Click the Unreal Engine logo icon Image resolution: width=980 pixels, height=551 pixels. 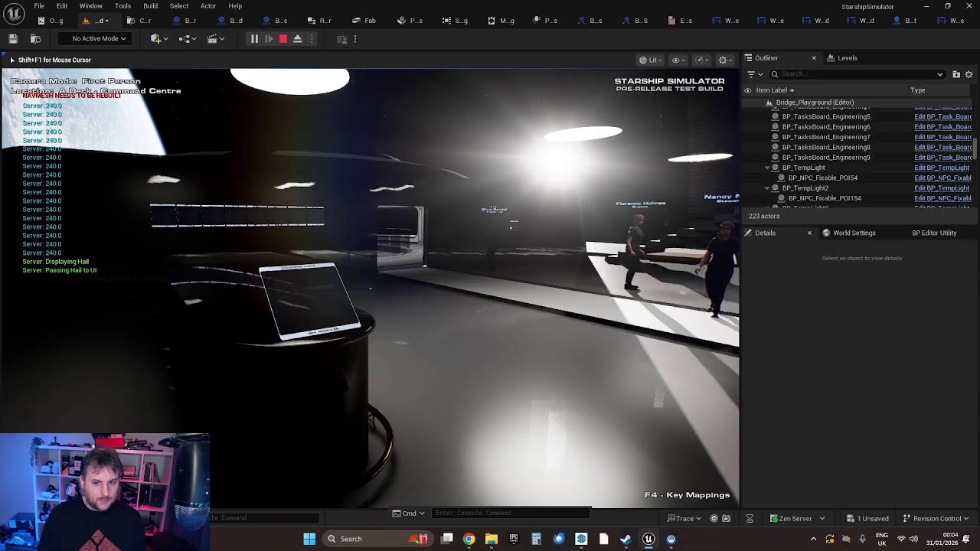(x=15, y=13)
